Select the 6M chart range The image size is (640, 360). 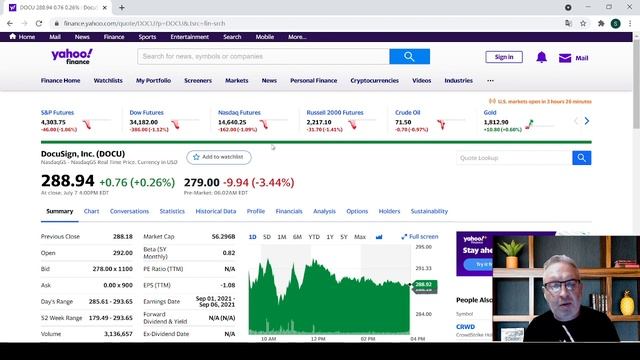click(x=297, y=237)
